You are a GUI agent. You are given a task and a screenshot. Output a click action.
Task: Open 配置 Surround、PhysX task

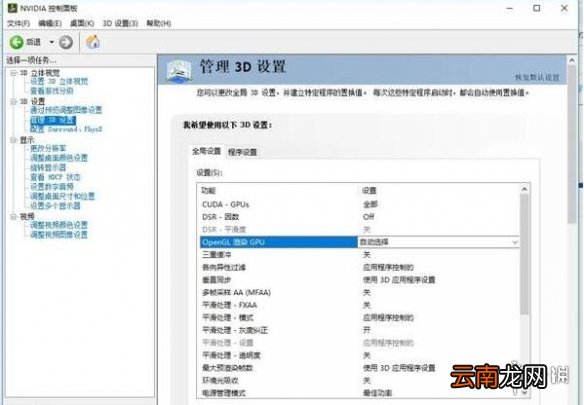click(x=66, y=129)
